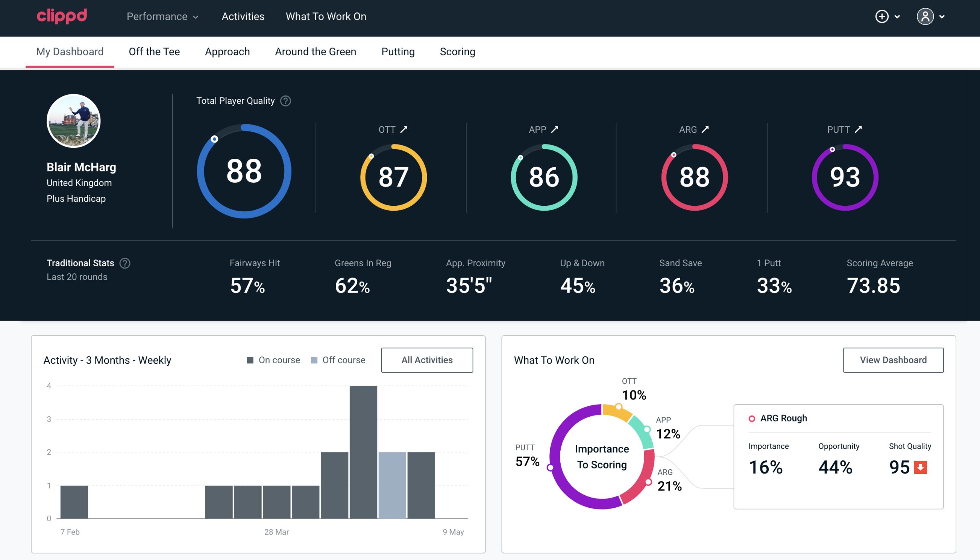Viewport: 980px width, 560px height.
Task: Expand the OTT upward trend arrow
Action: [405, 129]
